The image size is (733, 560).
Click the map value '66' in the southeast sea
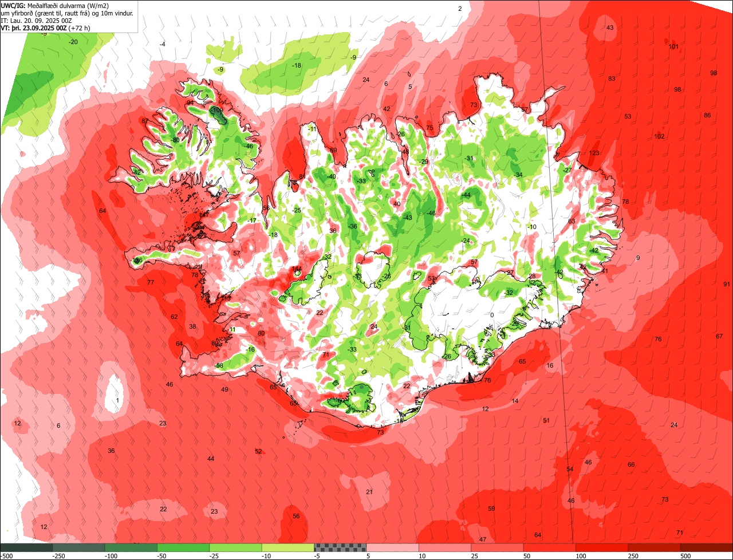tap(631, 464)
